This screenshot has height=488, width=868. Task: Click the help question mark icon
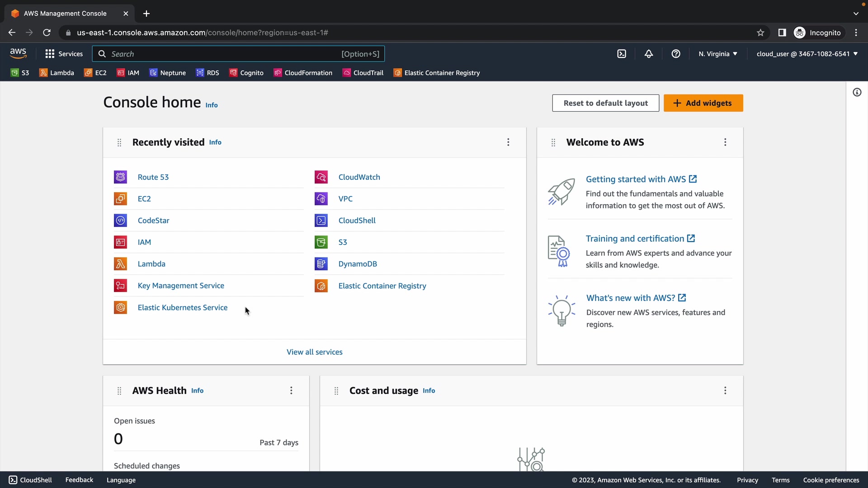pyautogui.click(x=676, y=54)
